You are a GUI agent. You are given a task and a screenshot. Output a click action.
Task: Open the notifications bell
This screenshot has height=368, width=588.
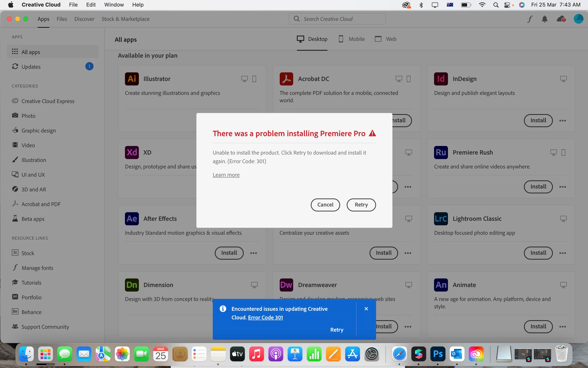point(545,19)
